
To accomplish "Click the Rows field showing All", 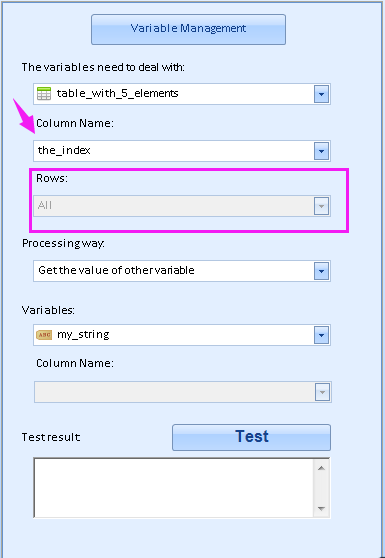I will 182,206.
